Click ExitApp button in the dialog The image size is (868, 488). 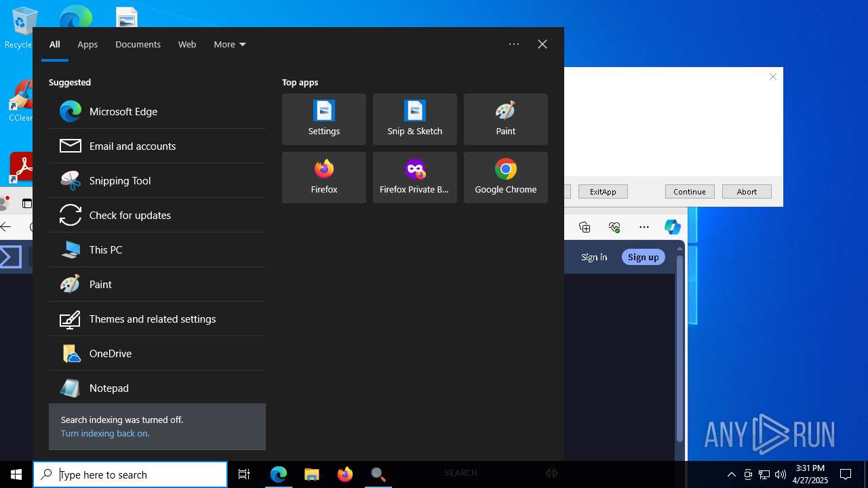603,192
